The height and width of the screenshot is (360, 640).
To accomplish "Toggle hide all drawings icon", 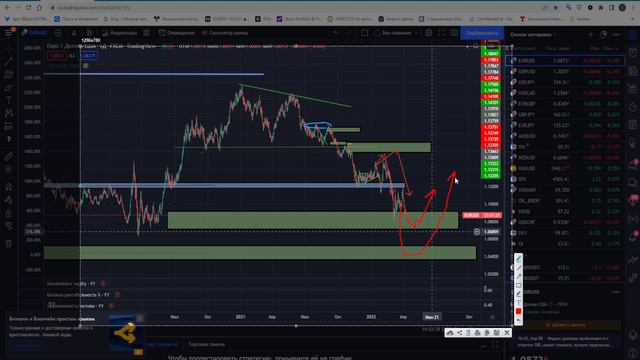I will tap(9, 226).
